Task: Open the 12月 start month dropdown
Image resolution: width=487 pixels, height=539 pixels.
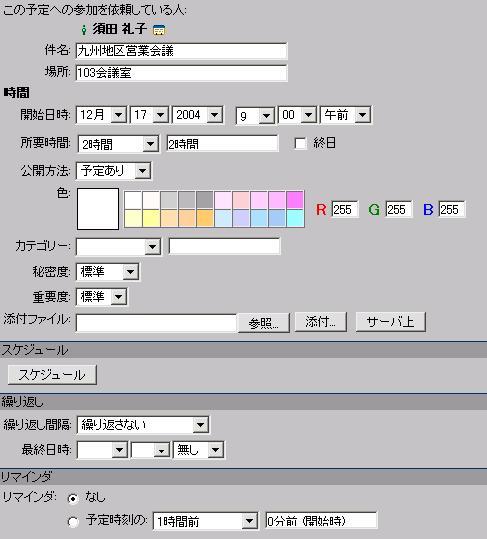Action: point(101,114)
